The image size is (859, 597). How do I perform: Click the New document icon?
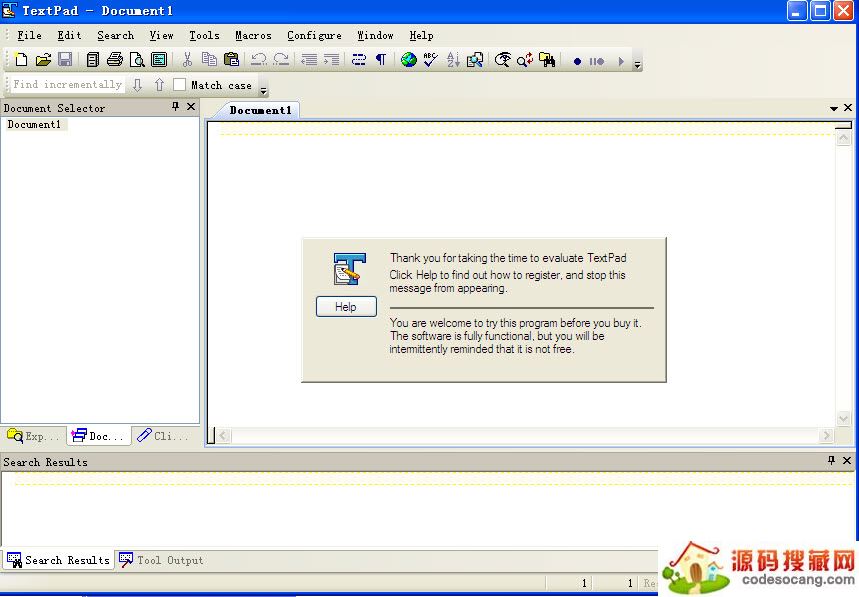point(20,60)
